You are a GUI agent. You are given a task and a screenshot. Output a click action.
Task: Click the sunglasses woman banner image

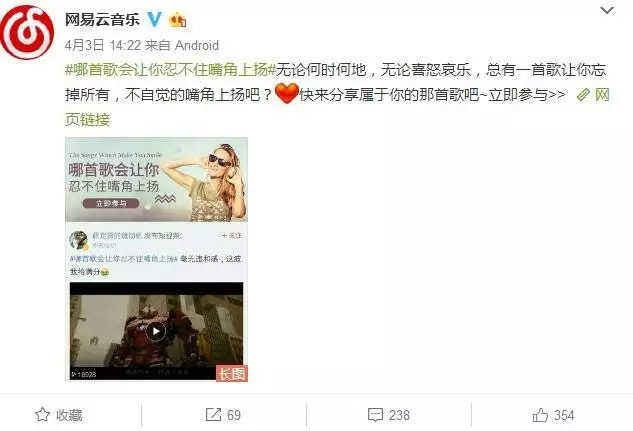point(156,180)
